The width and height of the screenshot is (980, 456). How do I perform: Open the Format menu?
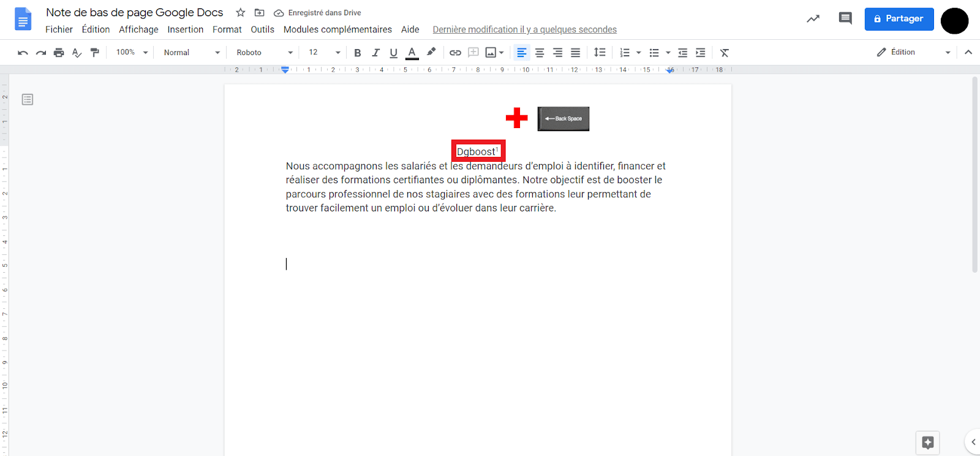(x=227, y=29)
